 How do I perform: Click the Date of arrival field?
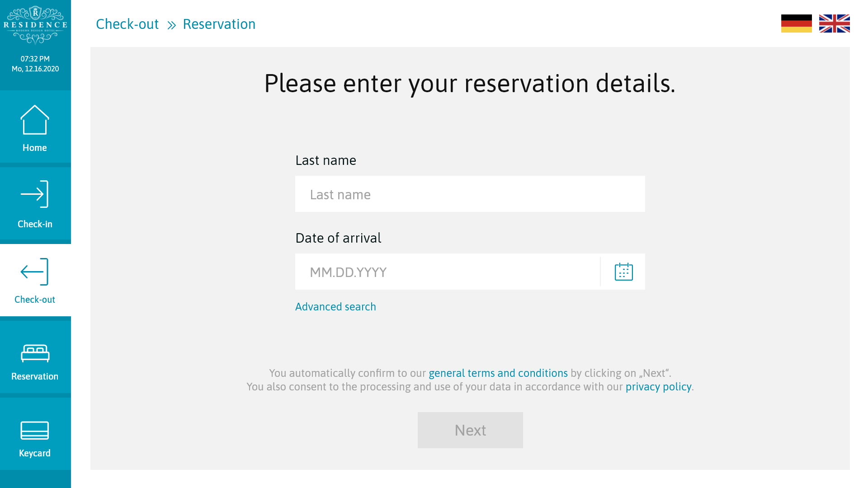tap(448, 272)
